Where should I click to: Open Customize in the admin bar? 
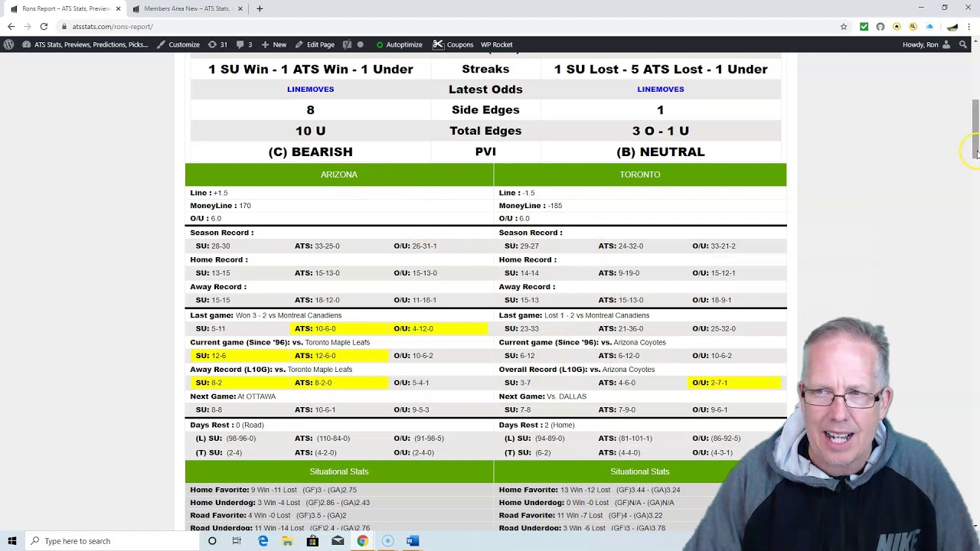[178, 44]
